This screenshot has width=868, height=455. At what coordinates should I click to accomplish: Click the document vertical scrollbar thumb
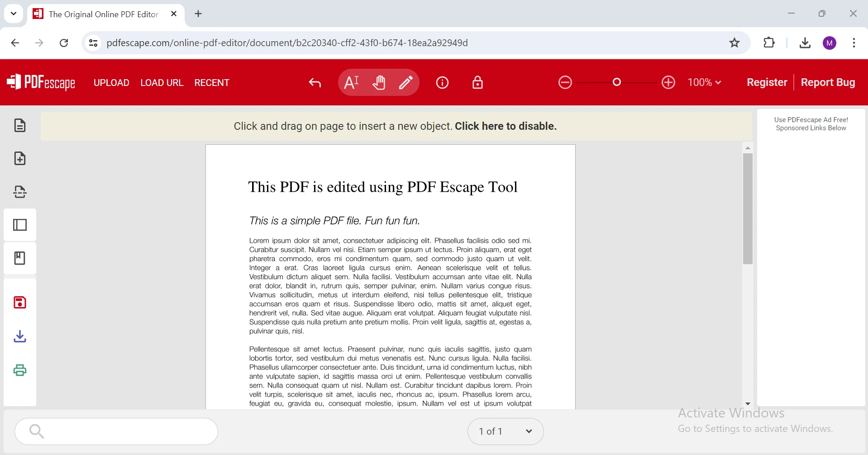pyautogui.click(x=748, y=209)
